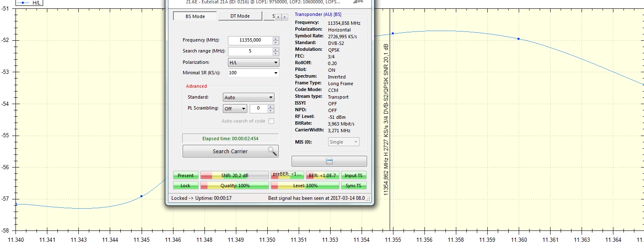Click the Frequency value 11354,858 MHz
Screen dimensions: 644x246
click(x=344, y=23)
